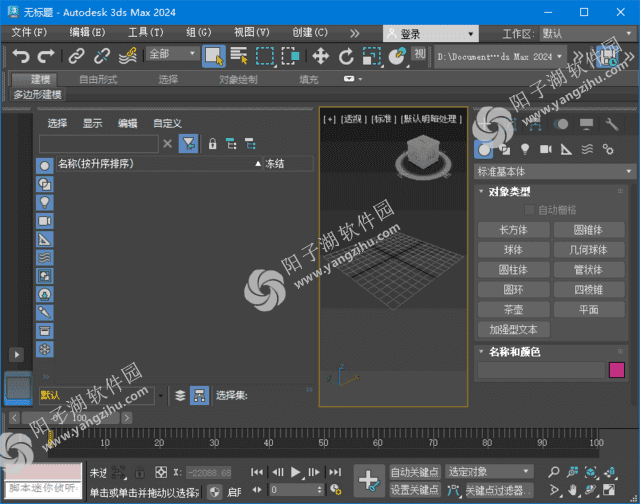Screen dimensions: 640x504
Task: Select the Unlink selection tool
Action: click(102, 56)
